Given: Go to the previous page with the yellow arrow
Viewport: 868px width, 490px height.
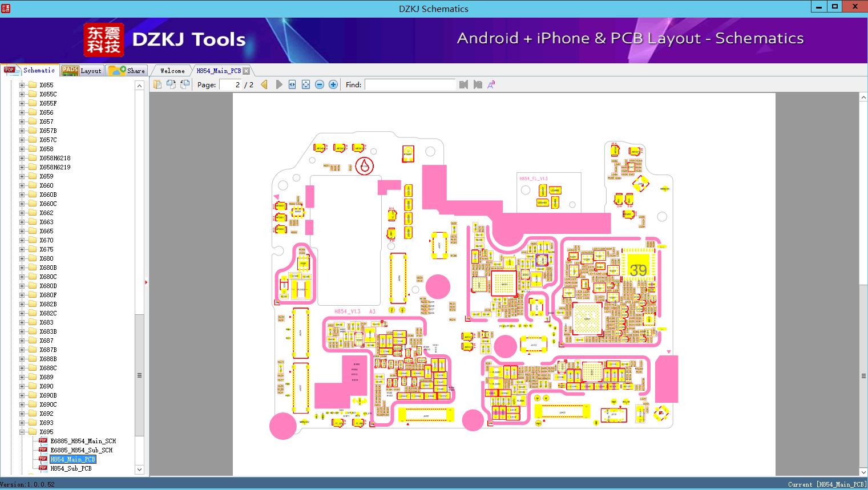Looking at the screenshot, I should pos(264,84).
